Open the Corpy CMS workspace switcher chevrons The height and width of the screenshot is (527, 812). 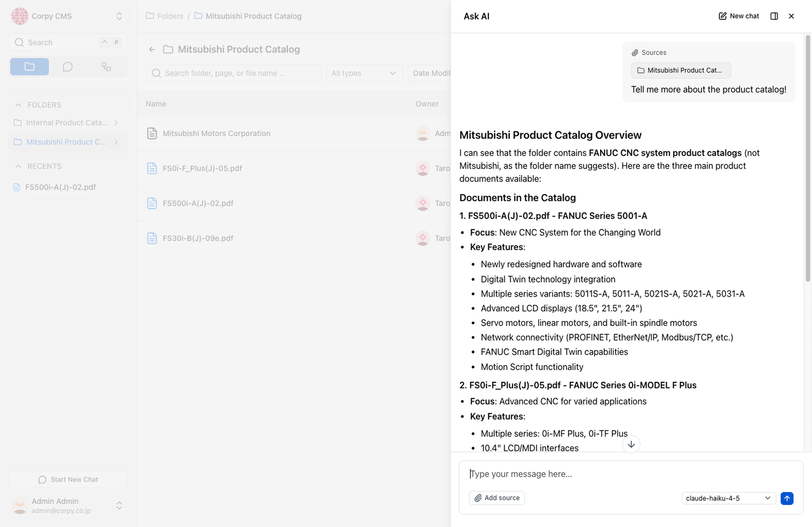(119, 16)
